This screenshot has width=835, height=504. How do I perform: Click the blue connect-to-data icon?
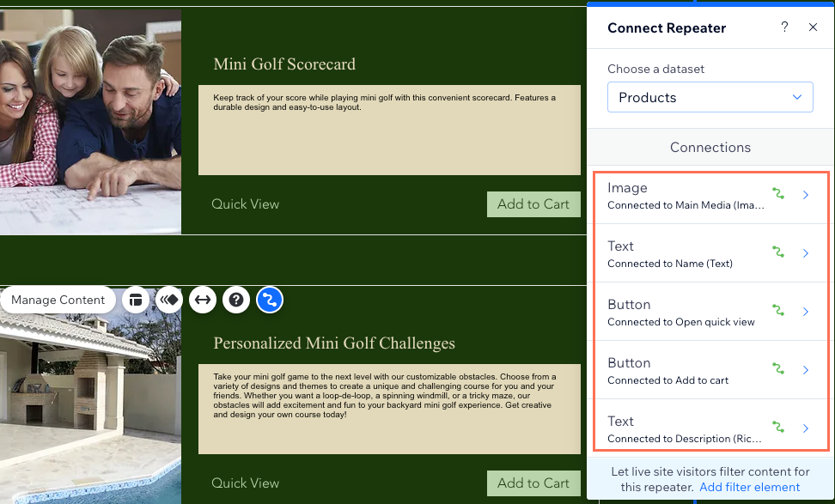coord(270,300)
